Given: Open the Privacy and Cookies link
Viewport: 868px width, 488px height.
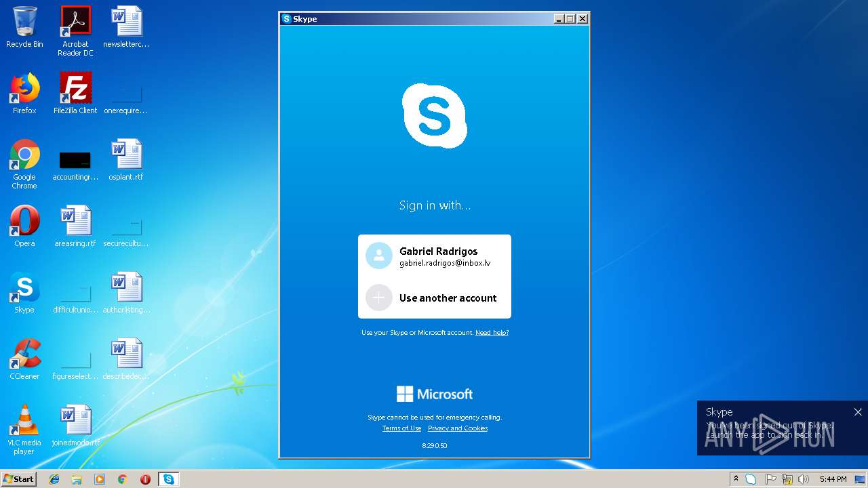Looking at the screenshot, I should [x=458, y=428].
